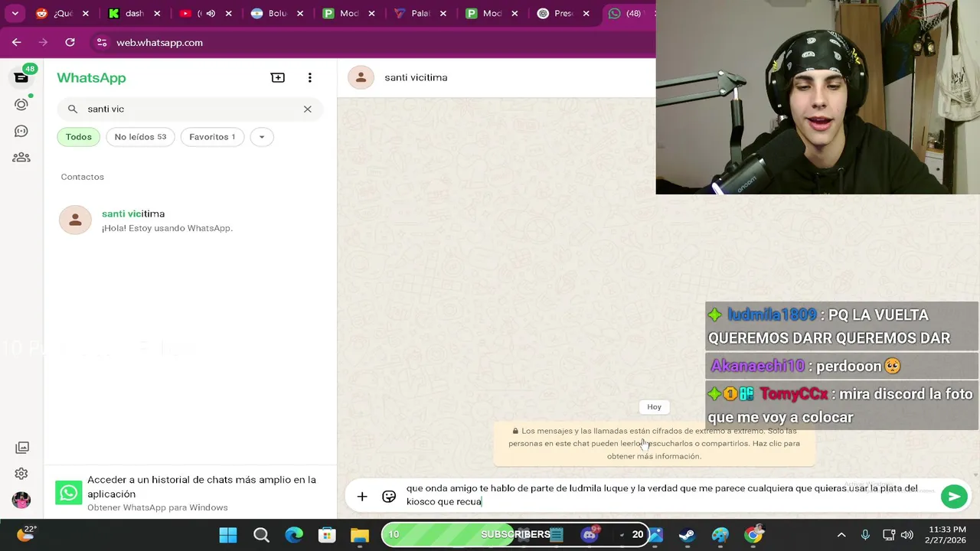Open the attach plus button
Viewport: 980px width, 551px height.
tap(362, 497)
